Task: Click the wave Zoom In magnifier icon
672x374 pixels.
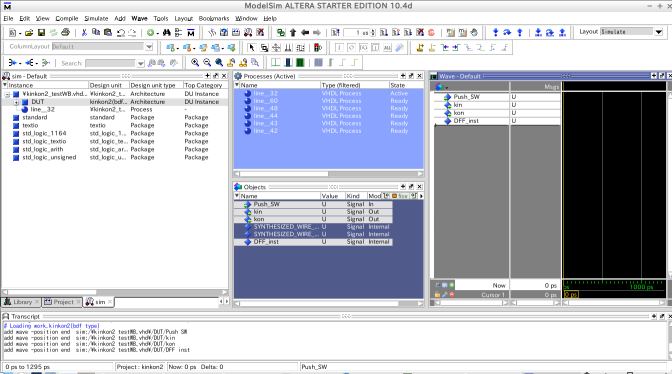Action: [x=195, y=63]
